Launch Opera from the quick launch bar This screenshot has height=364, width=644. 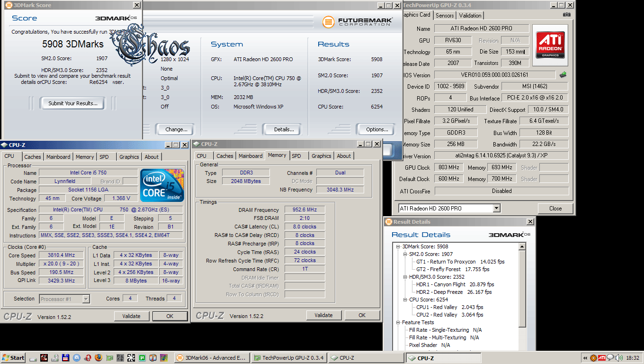coord(88,358)
